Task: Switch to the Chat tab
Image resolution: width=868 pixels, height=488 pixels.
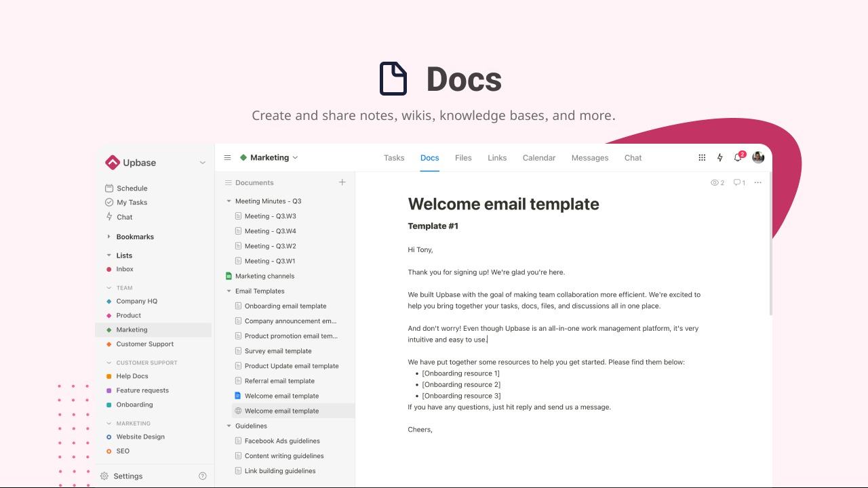Action: 633,158
